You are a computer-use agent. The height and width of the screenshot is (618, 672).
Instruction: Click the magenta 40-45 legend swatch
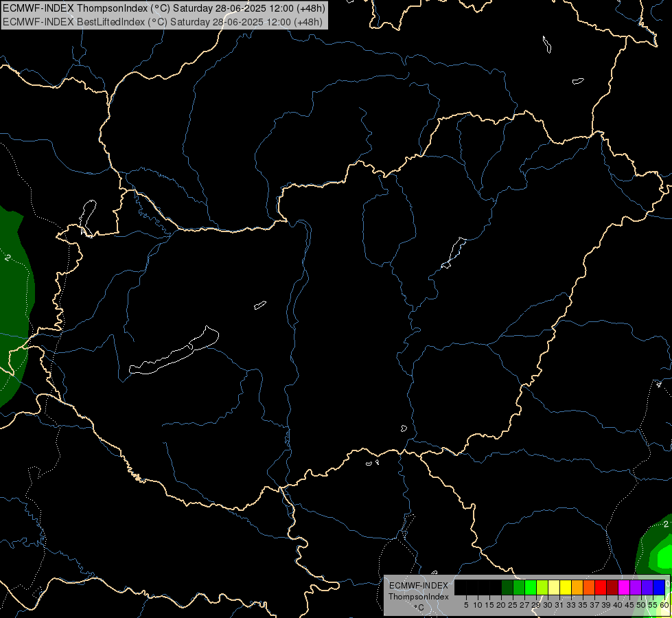click(x=623, y=588)
